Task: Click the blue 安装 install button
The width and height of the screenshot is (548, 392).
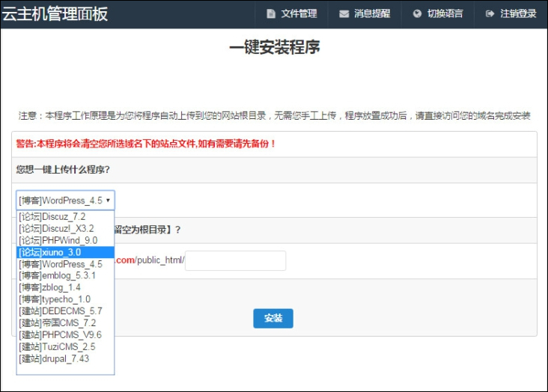Action: pyautogui.click(x=273, y=318)
